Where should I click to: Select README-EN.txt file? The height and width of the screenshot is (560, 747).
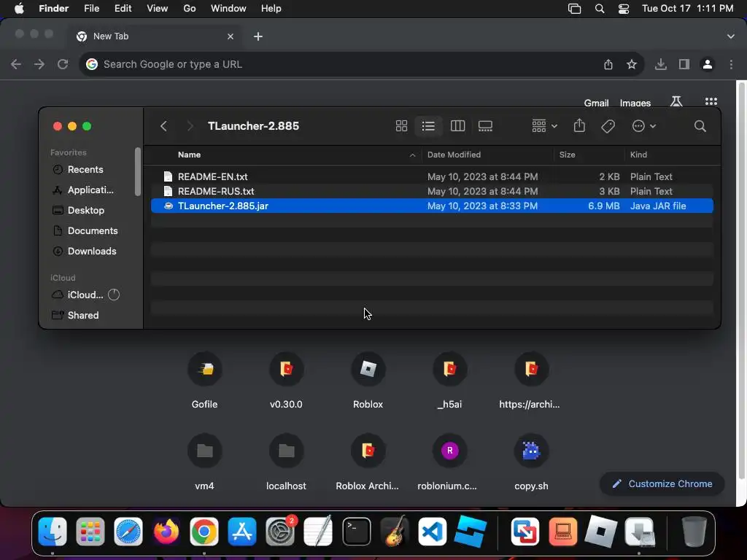click(432, 176)
